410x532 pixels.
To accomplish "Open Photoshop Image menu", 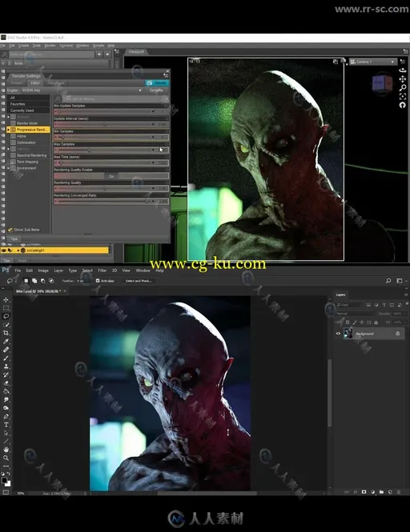I will (43, 270).
